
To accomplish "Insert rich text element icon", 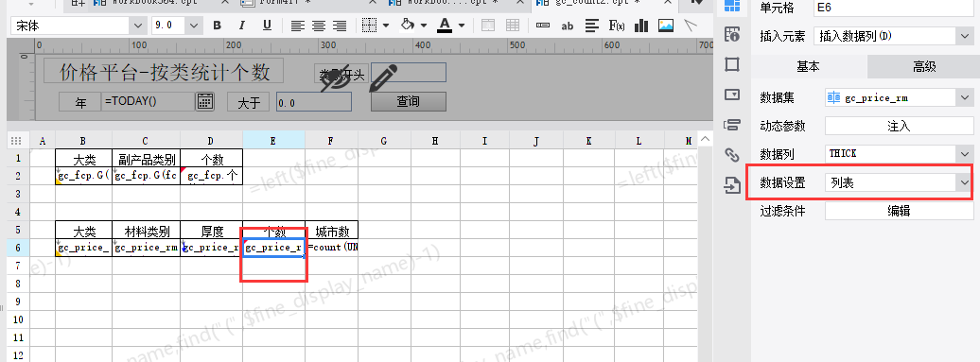I will coord(592,26).
